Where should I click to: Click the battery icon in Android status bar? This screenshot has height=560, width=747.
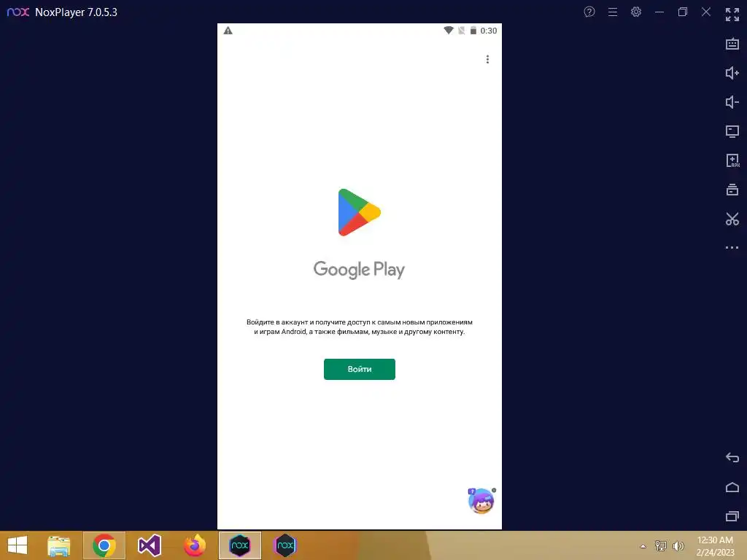473,31
